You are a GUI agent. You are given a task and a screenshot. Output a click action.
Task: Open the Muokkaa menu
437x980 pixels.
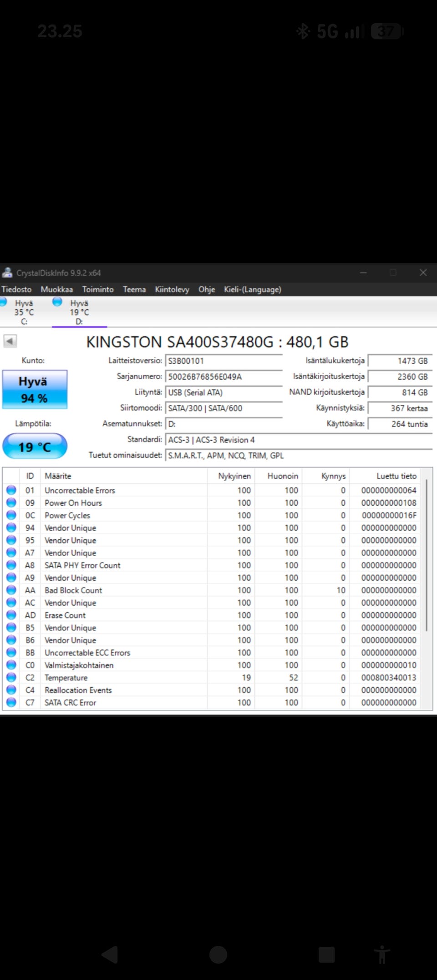click(x=56, y=289)
